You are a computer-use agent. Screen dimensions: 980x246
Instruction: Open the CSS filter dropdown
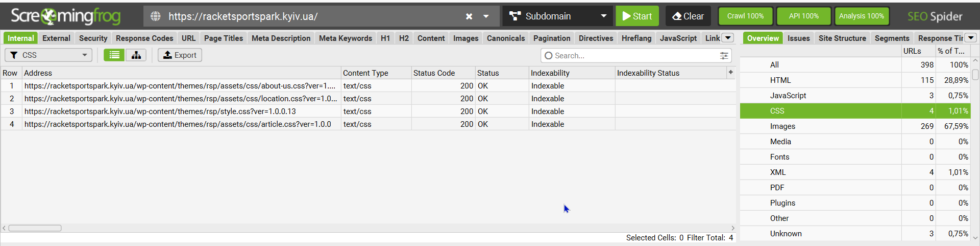point(48,55)
